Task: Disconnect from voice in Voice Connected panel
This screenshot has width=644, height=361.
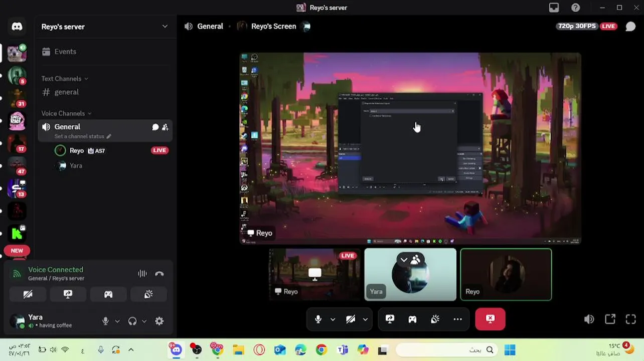Action: 159,274
